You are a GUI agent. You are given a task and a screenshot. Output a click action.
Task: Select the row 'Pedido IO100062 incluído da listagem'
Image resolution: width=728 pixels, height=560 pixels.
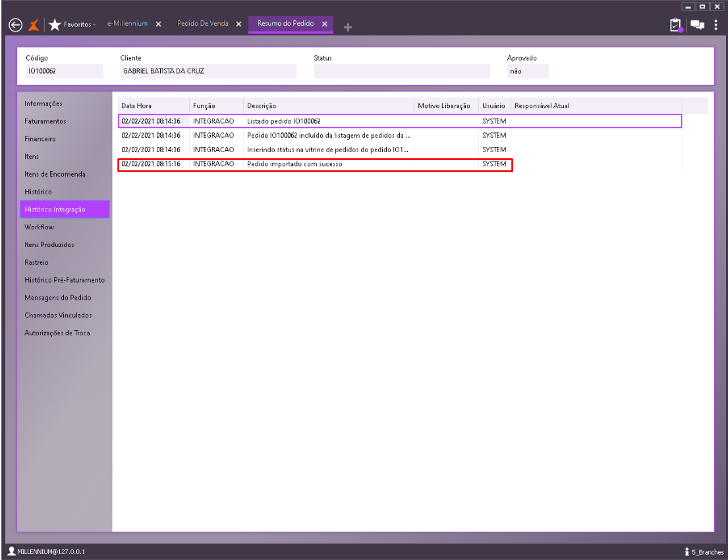pos(400,136)
